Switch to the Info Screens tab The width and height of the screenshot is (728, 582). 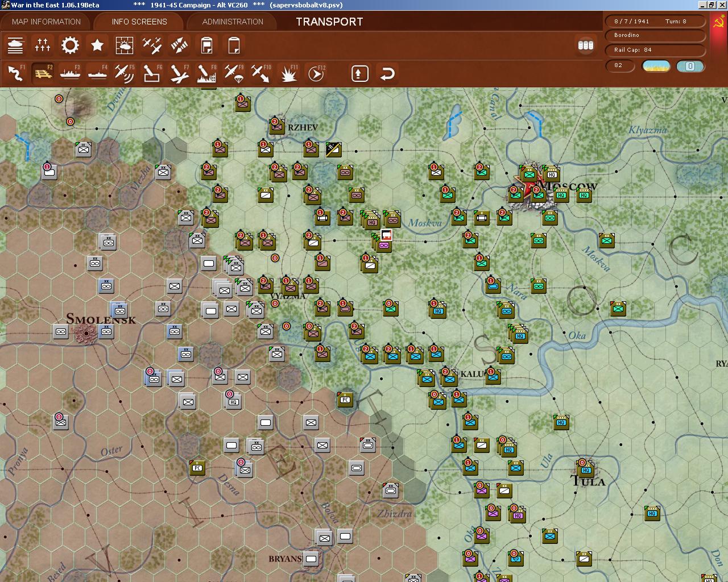coord(139,22)
